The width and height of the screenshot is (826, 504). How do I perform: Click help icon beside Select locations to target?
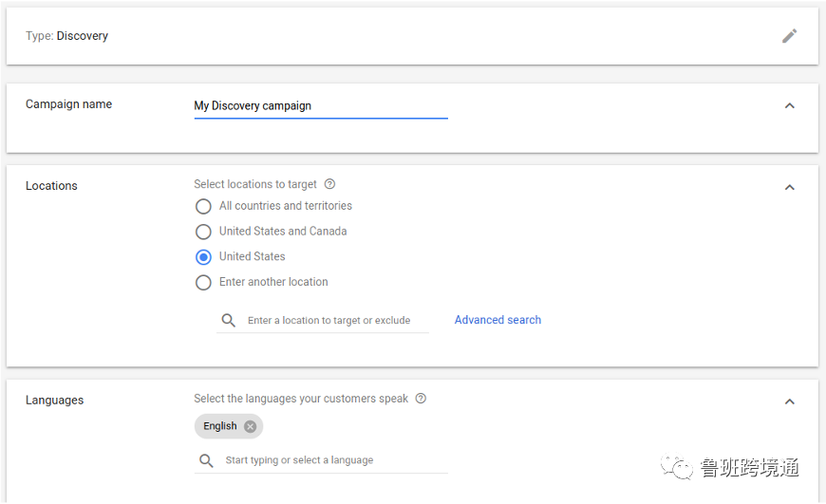click(329, 184)
